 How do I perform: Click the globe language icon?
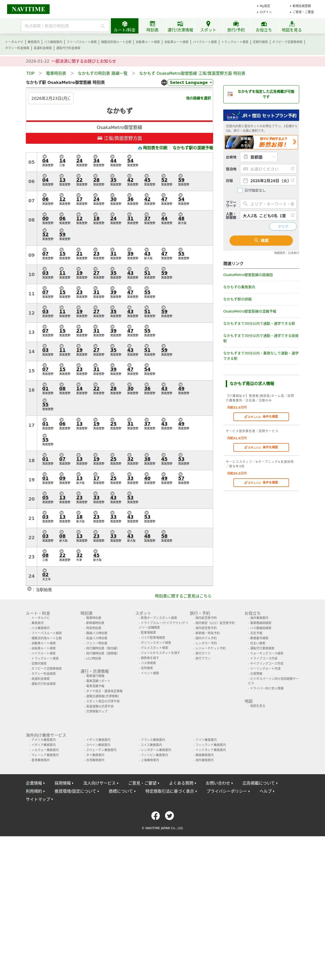click(164, 83)
